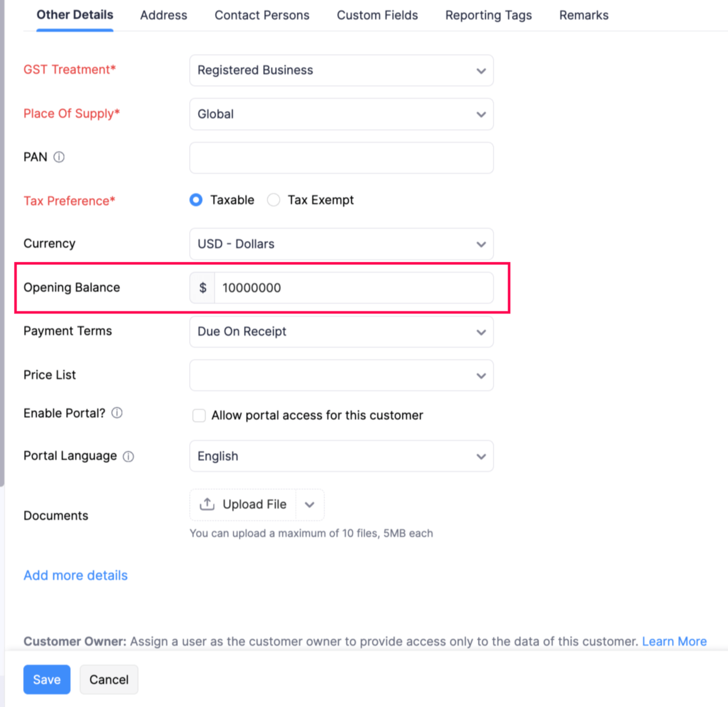Click the upload arrow icon
Screen dimensions: 728x707
click(207, 504)
